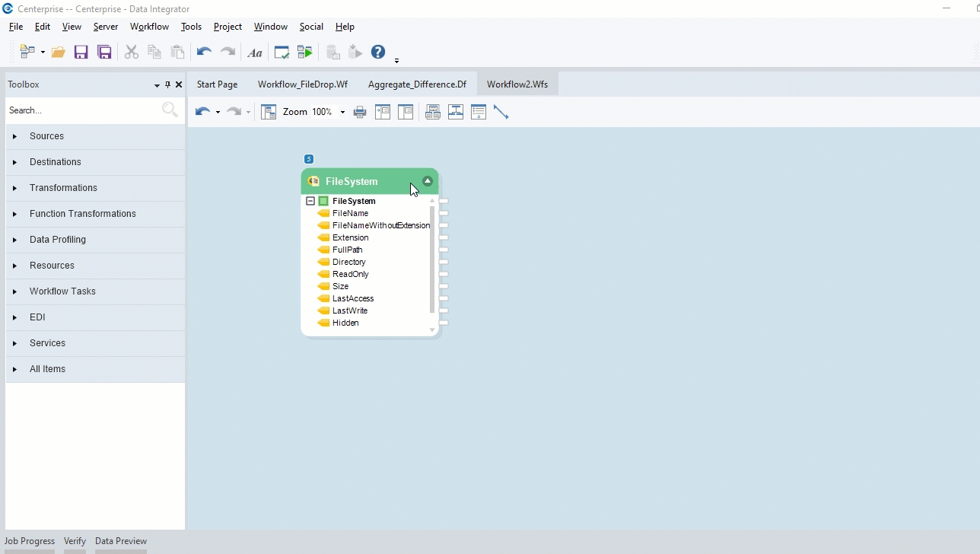Click the FileSystem field list scrollbar
The height and width of the screenshot is (554, 980).
tap(432, 259)
